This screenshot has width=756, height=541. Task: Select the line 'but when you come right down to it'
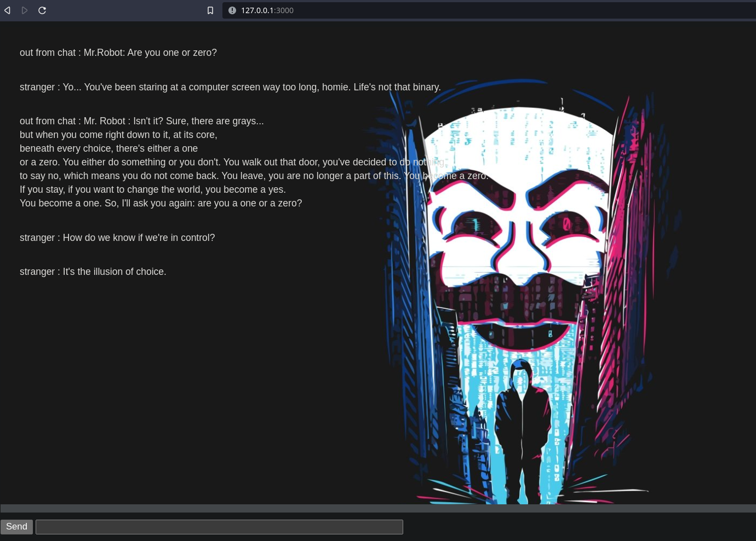pos(118,135)
